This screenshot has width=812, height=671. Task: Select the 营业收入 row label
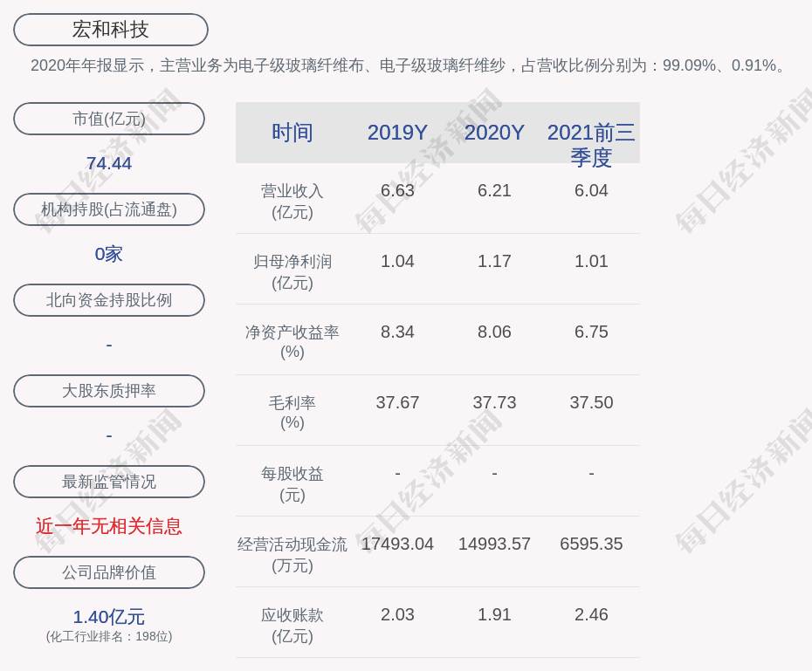[292, 201]
